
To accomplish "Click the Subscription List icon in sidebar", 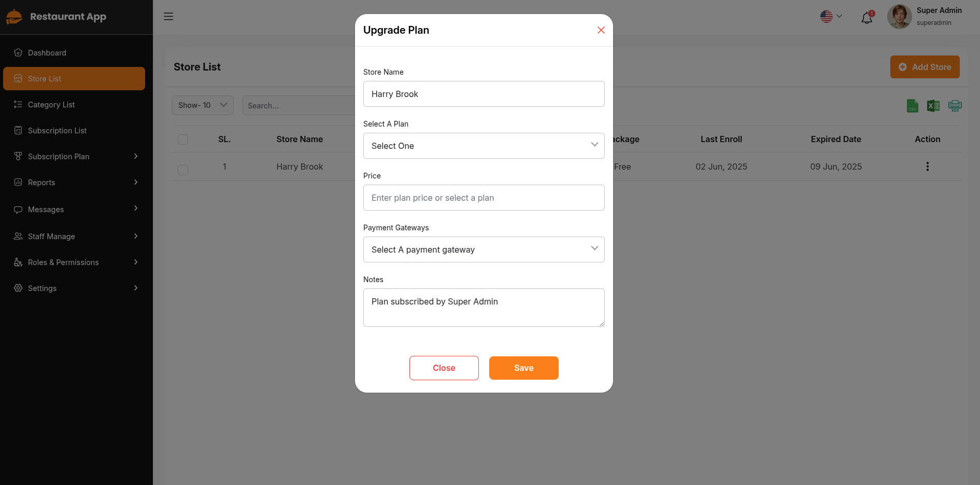I will coord(18,130).
